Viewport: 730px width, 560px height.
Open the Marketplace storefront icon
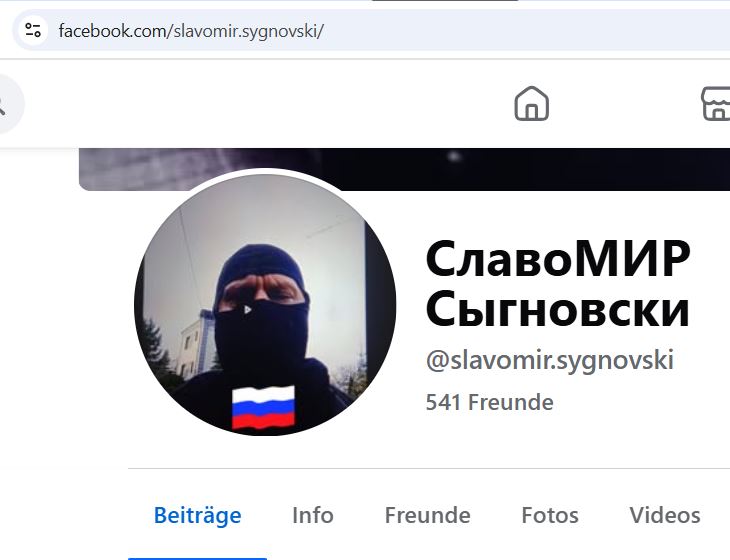click(716, 104)
